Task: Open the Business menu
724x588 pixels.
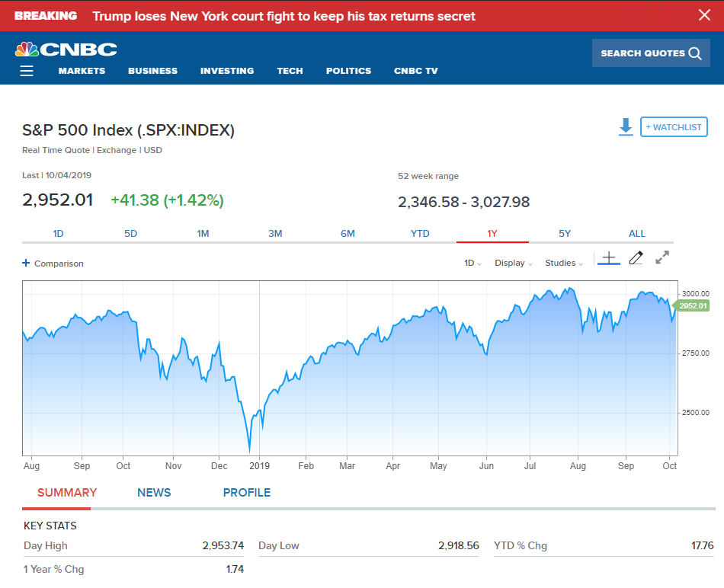Action: 153,71
